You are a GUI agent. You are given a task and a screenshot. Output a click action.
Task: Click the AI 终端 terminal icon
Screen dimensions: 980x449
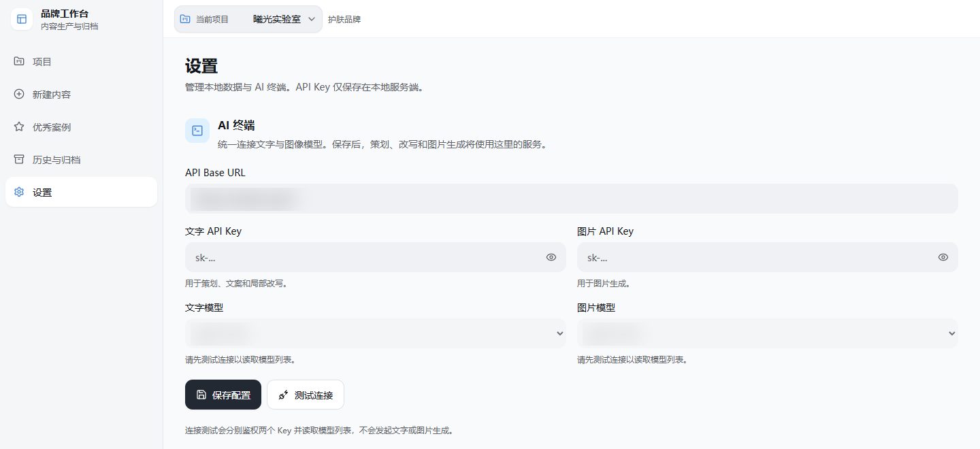(x=197, y=130)
